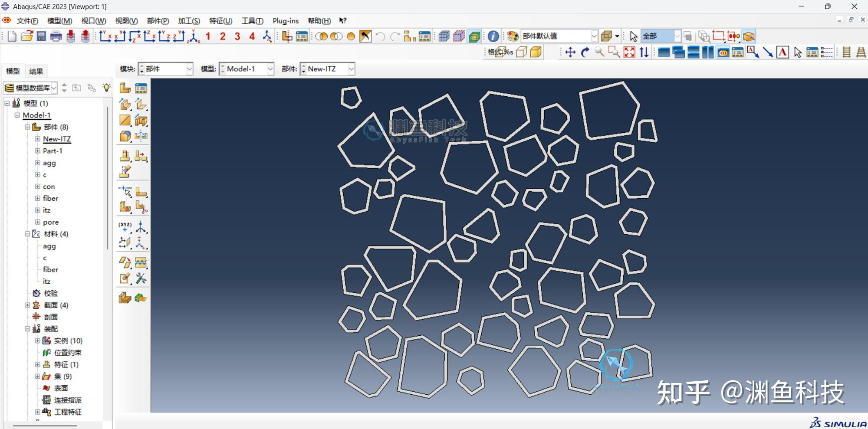Click the Query information icon
This screenshot has width=868, height=429.
(x=493, y=36)
